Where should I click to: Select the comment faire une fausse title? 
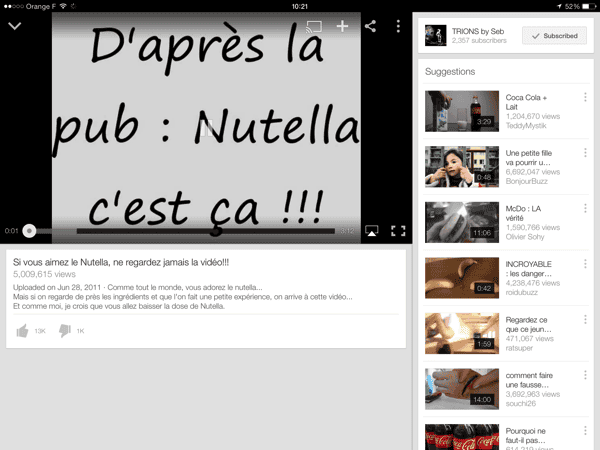529,380
